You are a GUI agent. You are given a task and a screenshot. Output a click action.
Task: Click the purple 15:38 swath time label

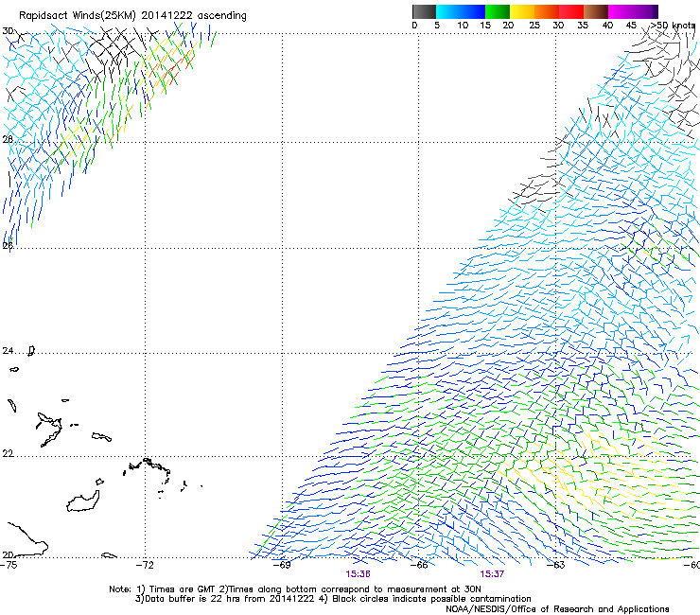point(358,574)
